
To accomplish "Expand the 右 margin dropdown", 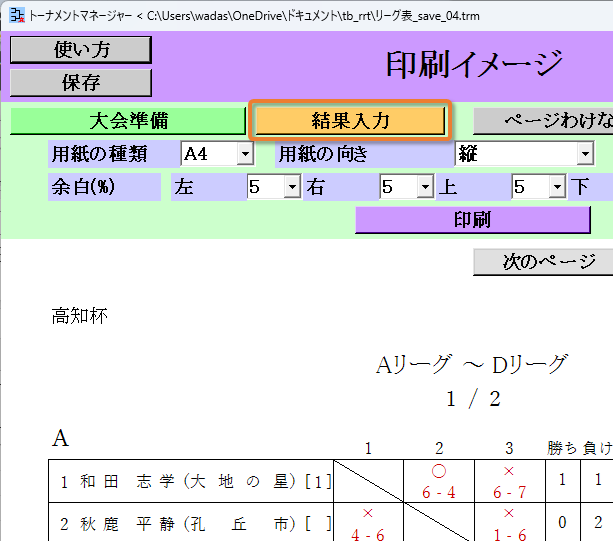I will pyautogui.click(x=425, y=187).
